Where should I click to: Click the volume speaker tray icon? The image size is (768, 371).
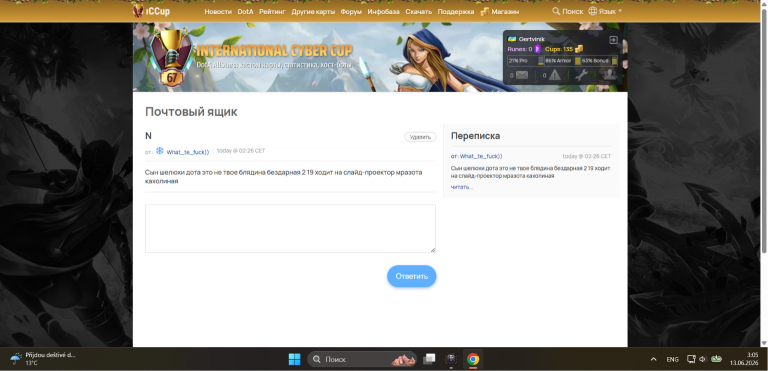click(x=702, y=359)
